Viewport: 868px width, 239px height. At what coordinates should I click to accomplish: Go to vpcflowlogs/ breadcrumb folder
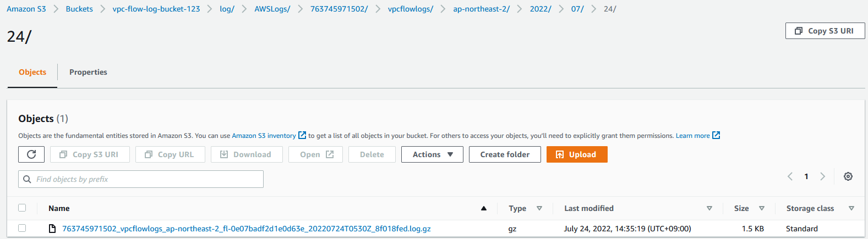[411, 9]
